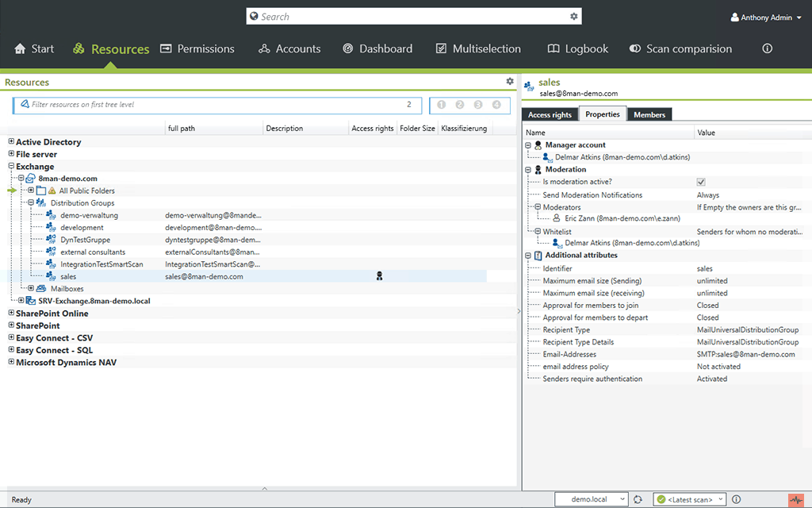
Task: Click the search bar settings gear
Action: (573, 17)
